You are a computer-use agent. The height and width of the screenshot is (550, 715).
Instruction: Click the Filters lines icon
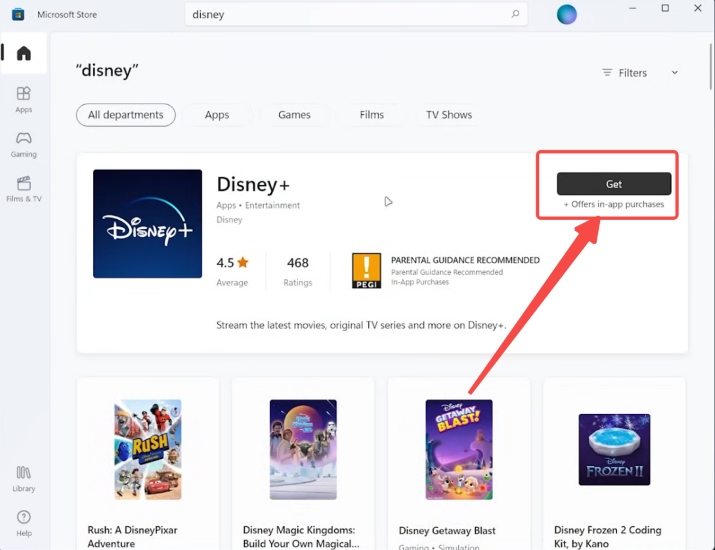[607, 73]
